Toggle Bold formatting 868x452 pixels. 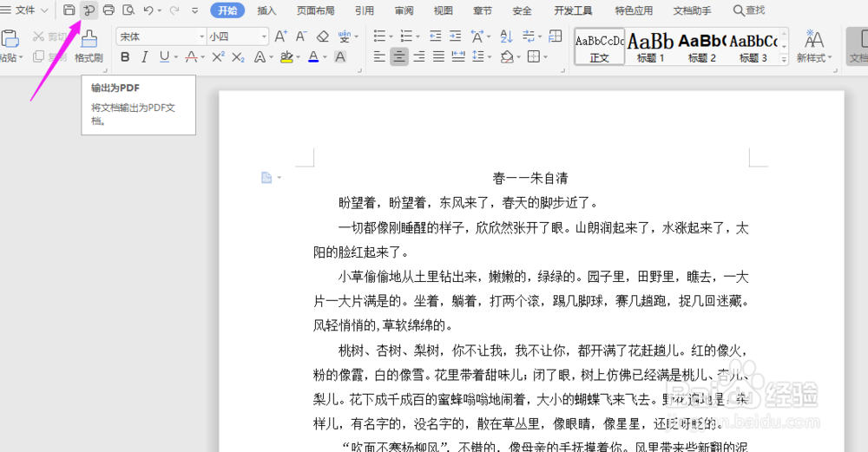point(125,56)
